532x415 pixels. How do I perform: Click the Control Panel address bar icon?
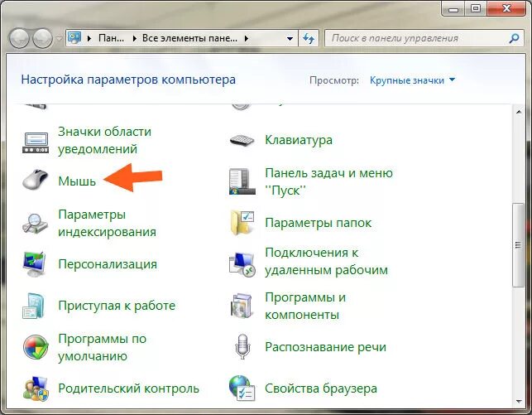click(74, 38)
